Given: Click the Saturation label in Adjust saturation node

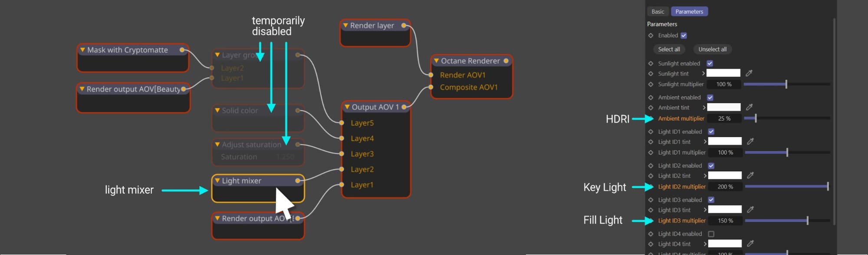Looking at the screenshot, I should [239, 157].
